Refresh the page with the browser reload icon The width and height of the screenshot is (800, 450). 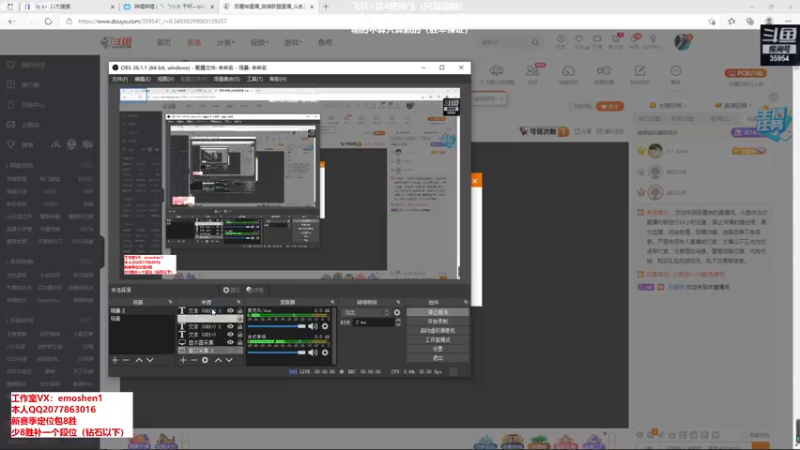click(x=48, y=21)
